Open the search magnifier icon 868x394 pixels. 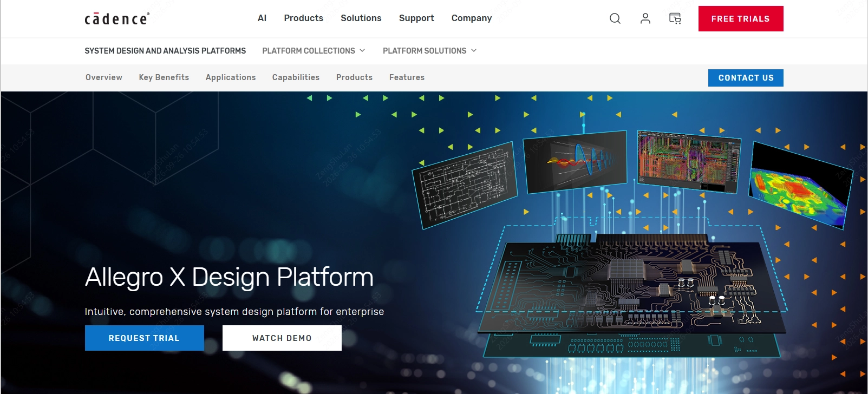pyautogui.click(x=615, y=18)
